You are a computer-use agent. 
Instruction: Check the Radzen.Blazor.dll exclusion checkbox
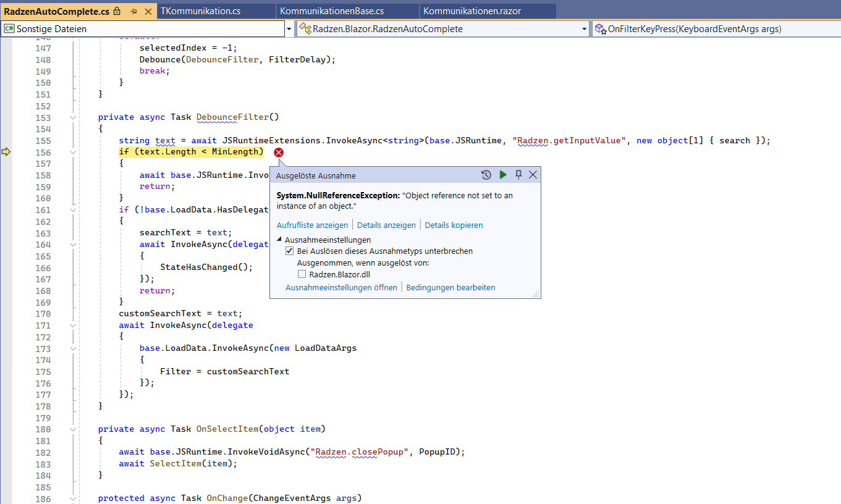(302, 274)
